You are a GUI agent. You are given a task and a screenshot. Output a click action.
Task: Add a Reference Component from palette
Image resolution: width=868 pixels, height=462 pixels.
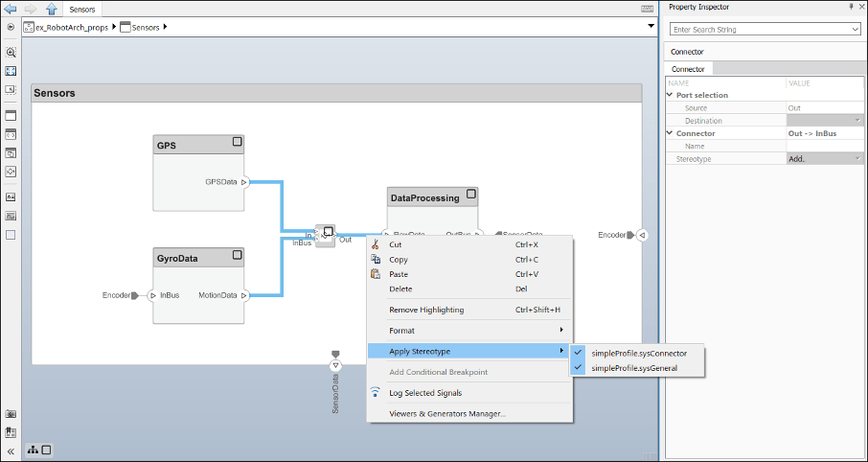(11, 134)
